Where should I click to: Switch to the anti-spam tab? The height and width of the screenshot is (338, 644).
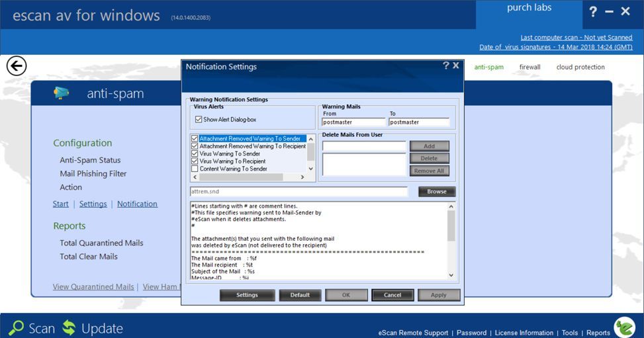(488, 67)
